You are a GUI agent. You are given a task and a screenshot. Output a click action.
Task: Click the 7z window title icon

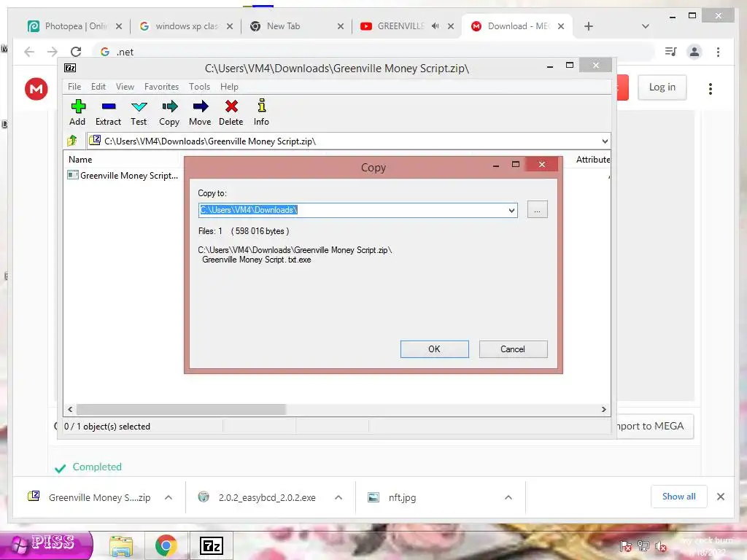click(70, 68)
